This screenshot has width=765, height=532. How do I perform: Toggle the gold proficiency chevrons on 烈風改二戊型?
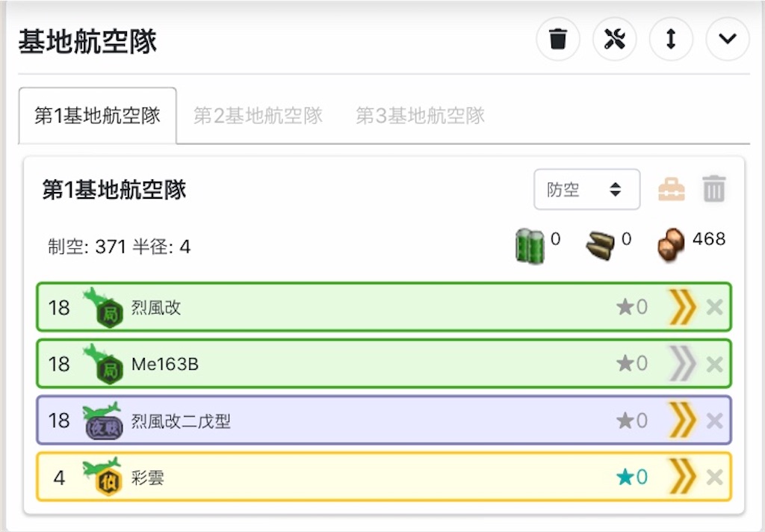coord(682,420)
